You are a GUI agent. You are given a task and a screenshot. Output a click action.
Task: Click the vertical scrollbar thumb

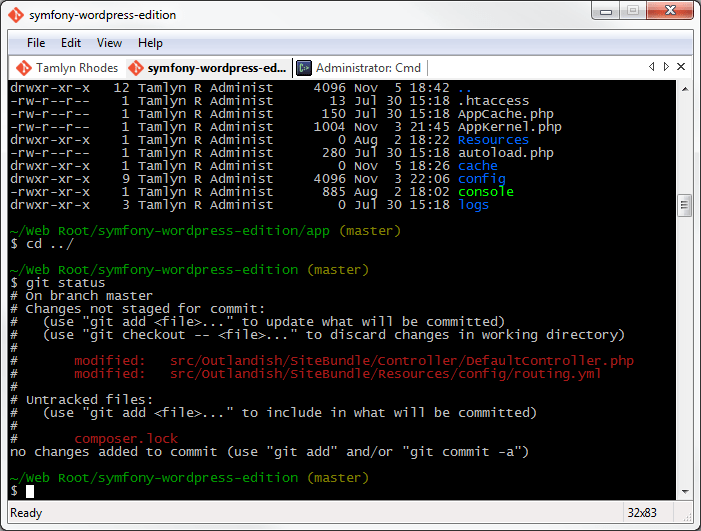[x=684, y=205]
